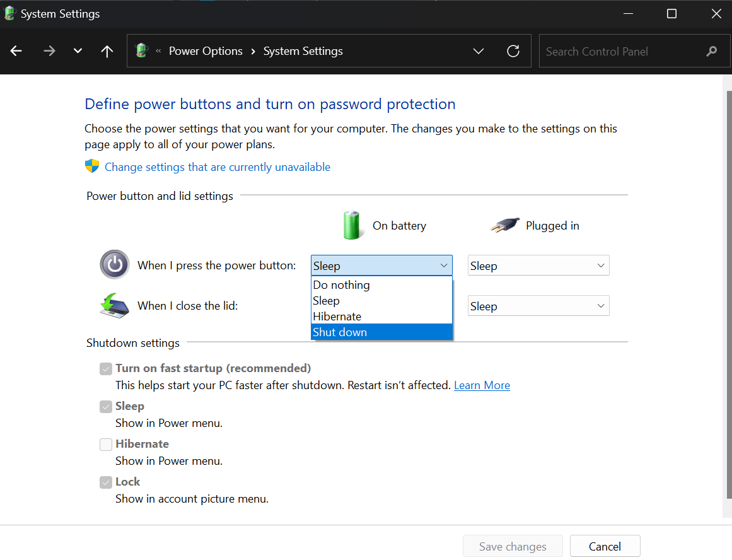Go back using the back arrow

pyautogui.click(x=16, y=51)
